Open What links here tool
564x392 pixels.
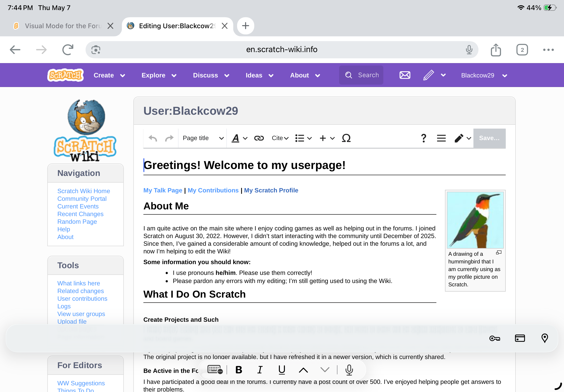click(79, 283)
